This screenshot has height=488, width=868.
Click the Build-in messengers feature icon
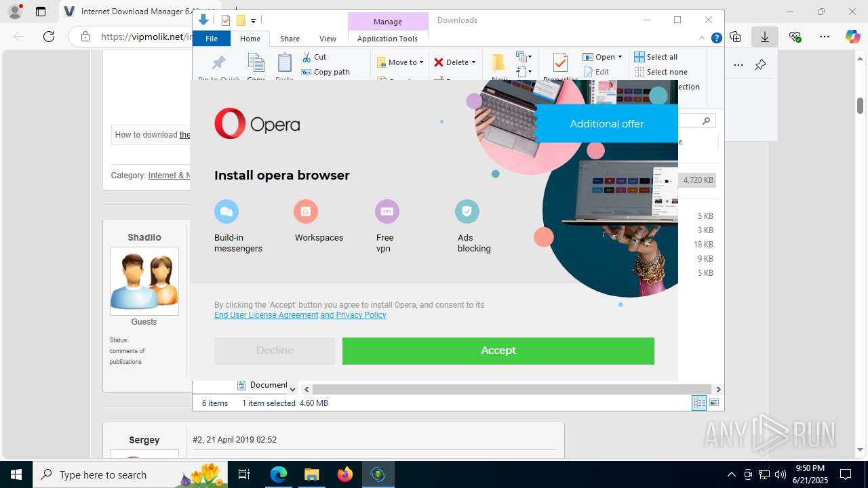tap(226, 211)
